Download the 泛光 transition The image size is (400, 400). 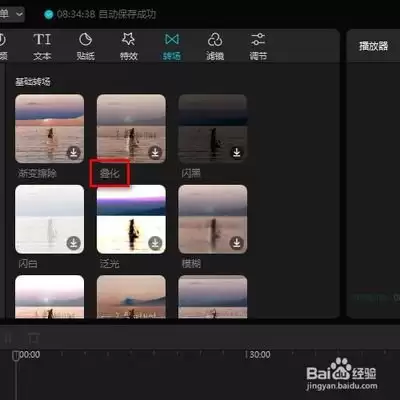tap(155, 243)
